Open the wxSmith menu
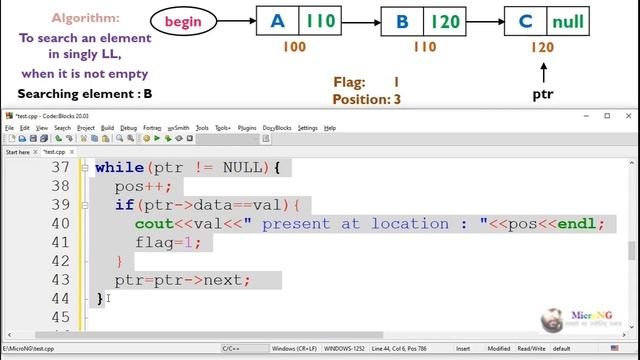This screenshot has width=640, height=360. click(x=178, y=128)
